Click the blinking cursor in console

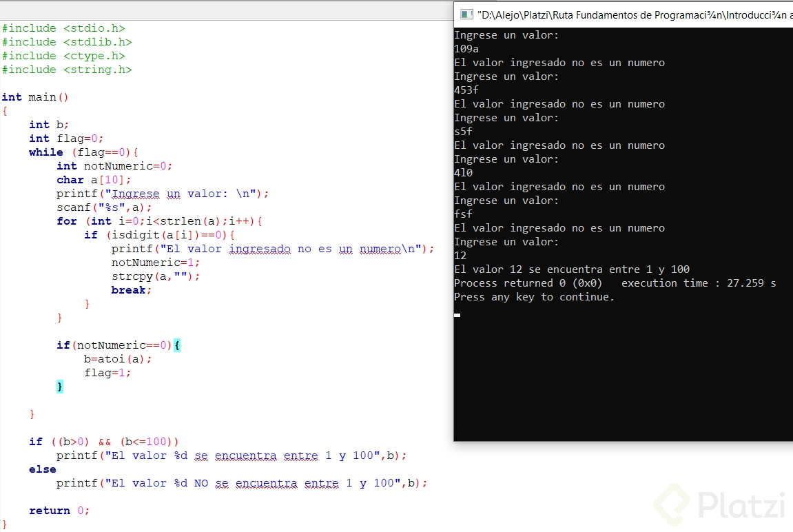pos(457,315)
